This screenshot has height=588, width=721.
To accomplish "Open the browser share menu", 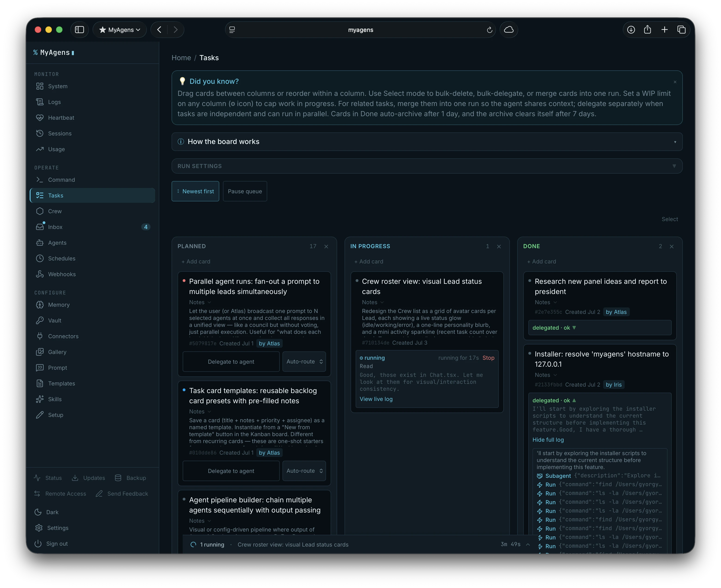I will pyautogui.click(x=647, y=29).
